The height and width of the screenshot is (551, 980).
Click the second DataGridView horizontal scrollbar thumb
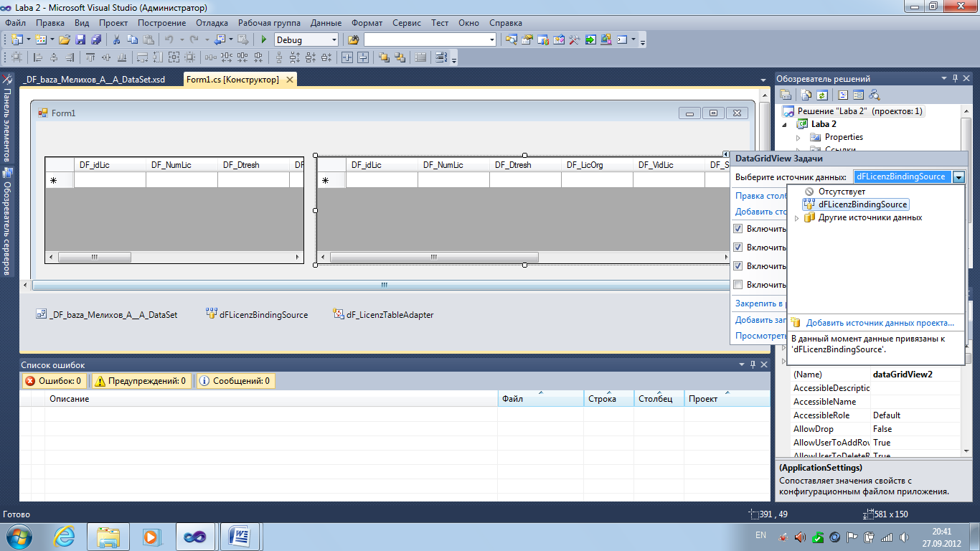point(433,257)
